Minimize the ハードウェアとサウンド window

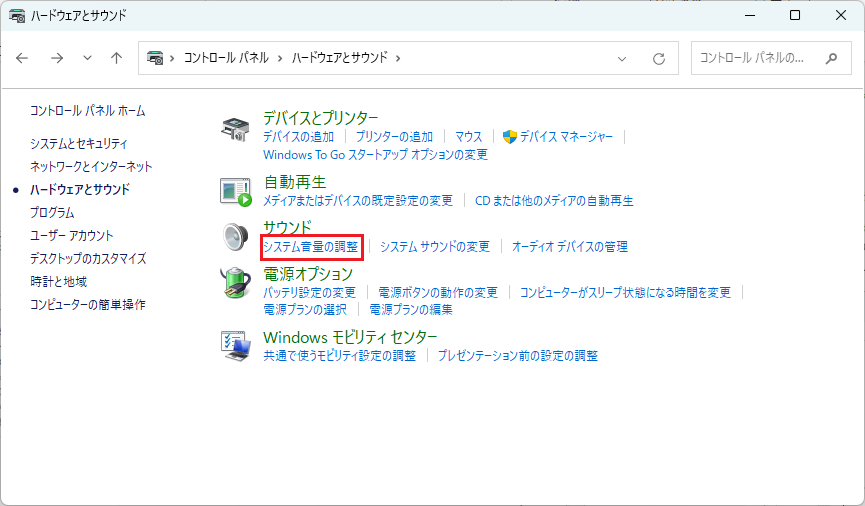pos(750,15)
